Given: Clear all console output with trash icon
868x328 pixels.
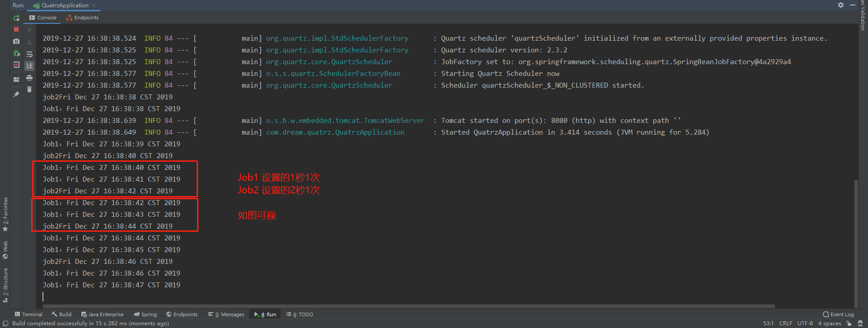Looking at the screenshot, I should click(29, 89).
